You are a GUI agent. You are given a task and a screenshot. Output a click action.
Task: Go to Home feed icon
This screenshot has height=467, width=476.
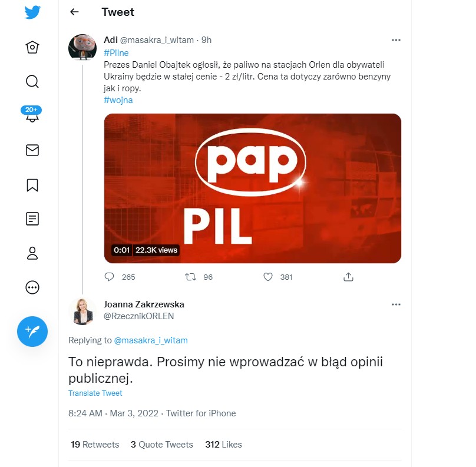point(32,47)
